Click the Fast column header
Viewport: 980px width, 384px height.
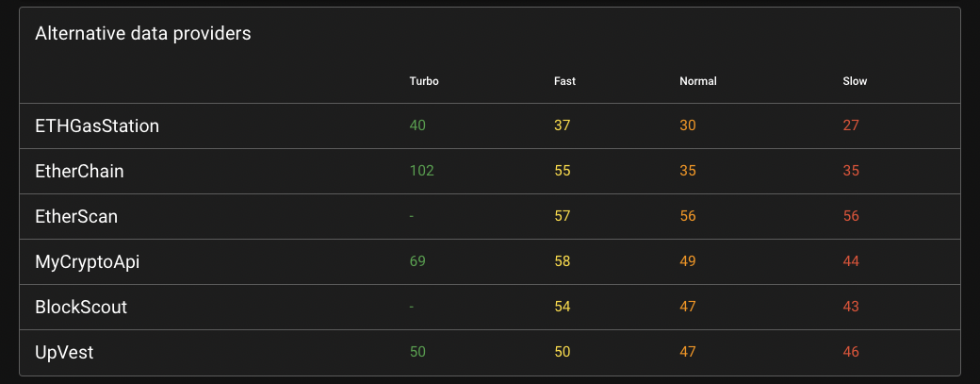pyautogui.click(x=564, y=81)
